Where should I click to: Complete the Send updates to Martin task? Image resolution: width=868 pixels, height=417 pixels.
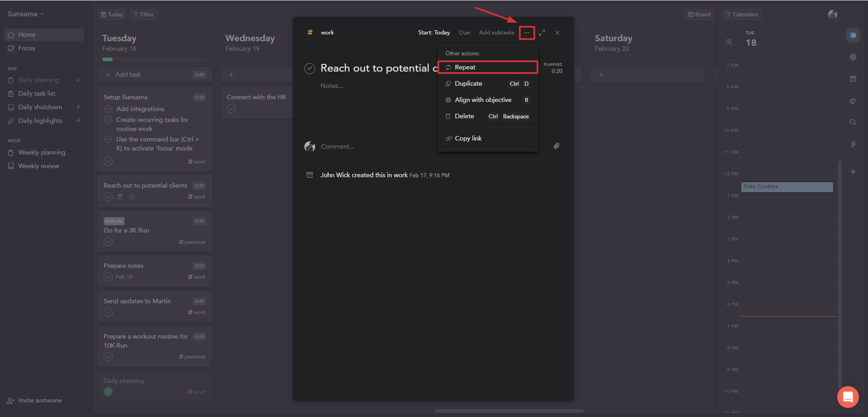tap(108, 312)
